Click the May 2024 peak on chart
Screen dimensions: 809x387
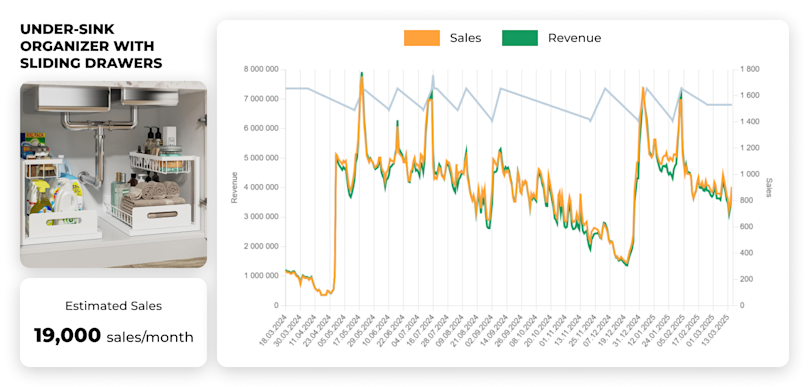(362, 73)
